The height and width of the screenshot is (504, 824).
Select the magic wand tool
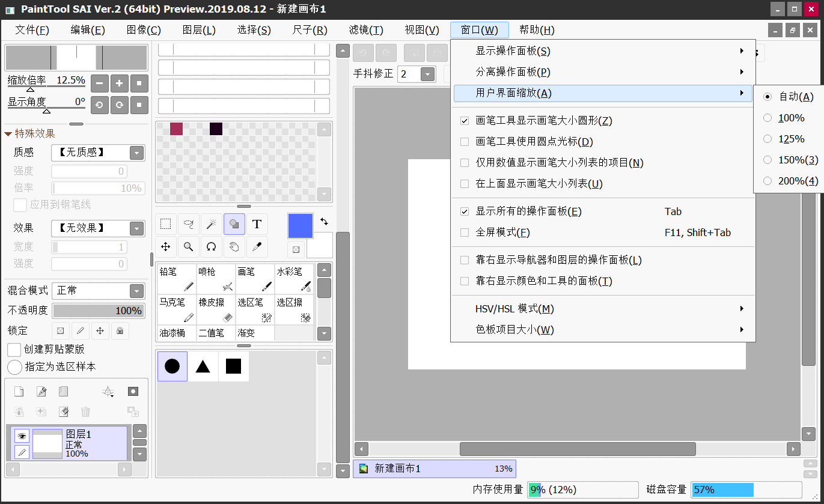[212, 224]
